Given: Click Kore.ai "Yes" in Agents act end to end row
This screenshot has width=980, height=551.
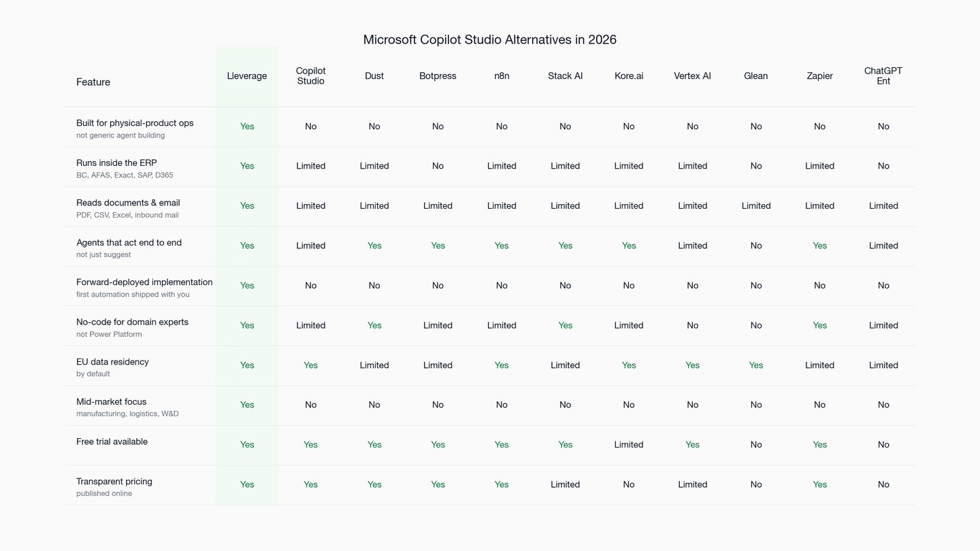Looking at the screenshot, I should coord(629,246).
